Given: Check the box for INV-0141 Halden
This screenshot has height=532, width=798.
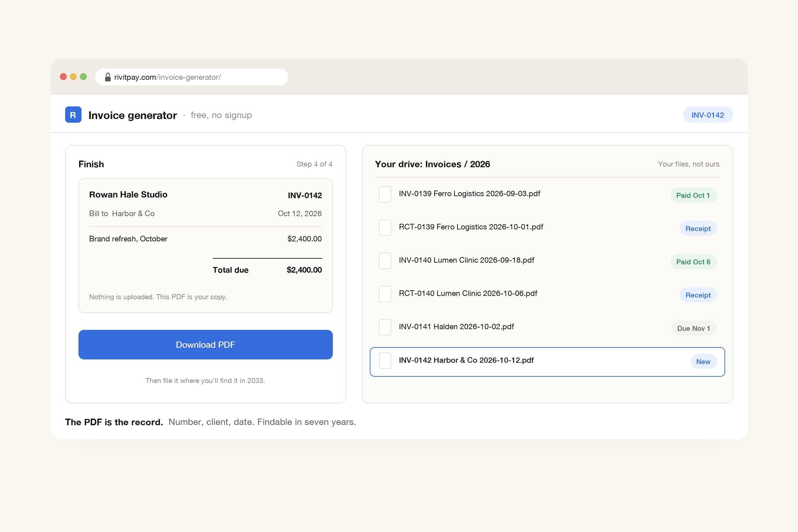Looking at the screenshot, I should 385,327.
